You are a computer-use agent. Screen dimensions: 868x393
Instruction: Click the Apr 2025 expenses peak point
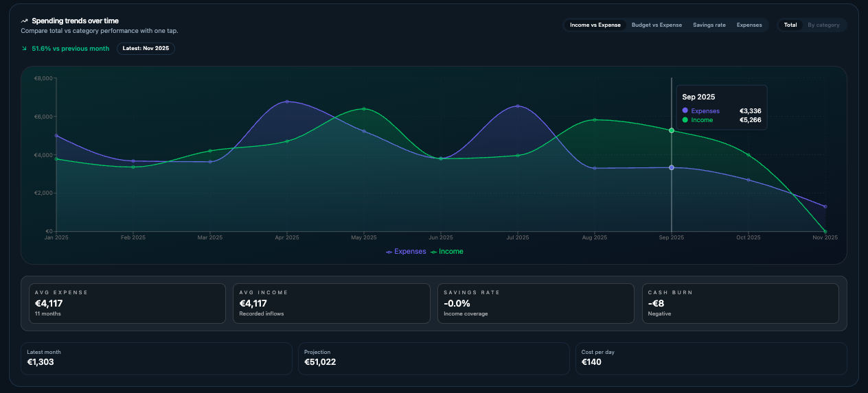[x=287, y=102]
